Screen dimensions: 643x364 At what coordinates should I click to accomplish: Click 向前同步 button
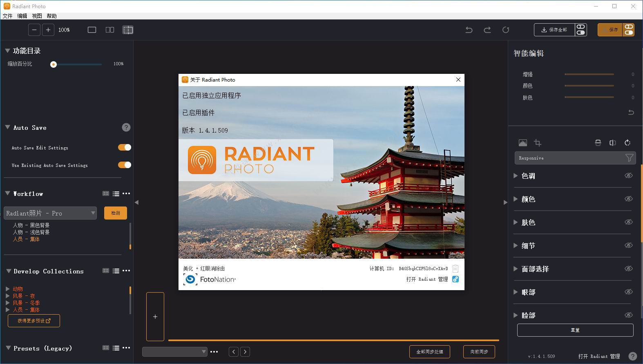(x=479, y=352)
